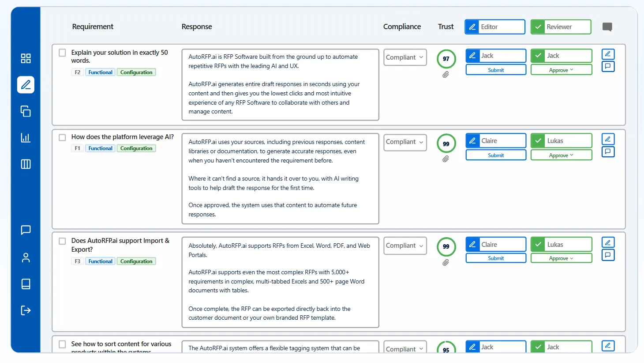Image resolution: width=644 pixels, height=363 pixels.
Task: Check the 'See how to sort content' checkbox
Action: point(62,344)
